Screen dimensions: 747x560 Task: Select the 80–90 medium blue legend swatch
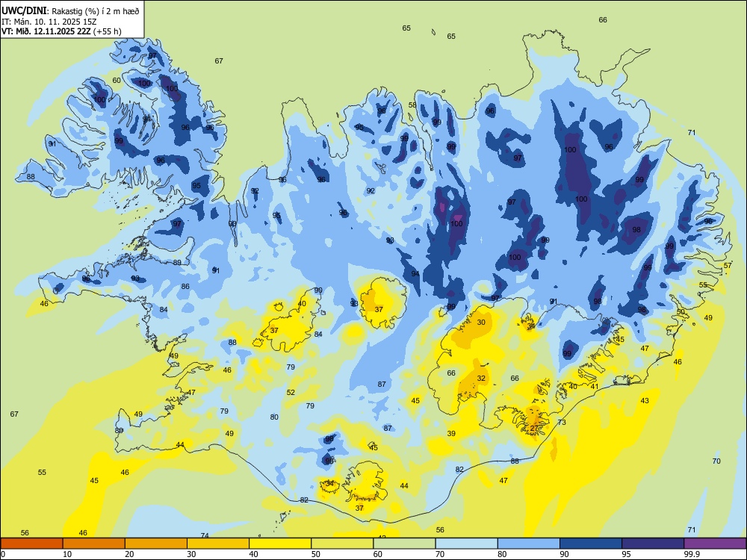pos(528,544)
